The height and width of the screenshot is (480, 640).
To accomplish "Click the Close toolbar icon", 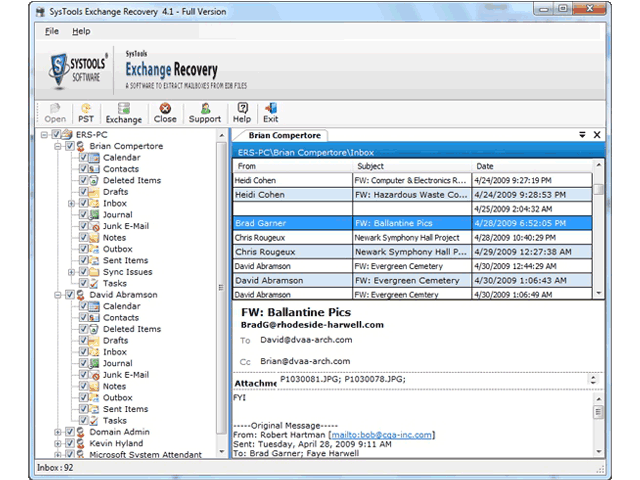I will click(165, 108).
